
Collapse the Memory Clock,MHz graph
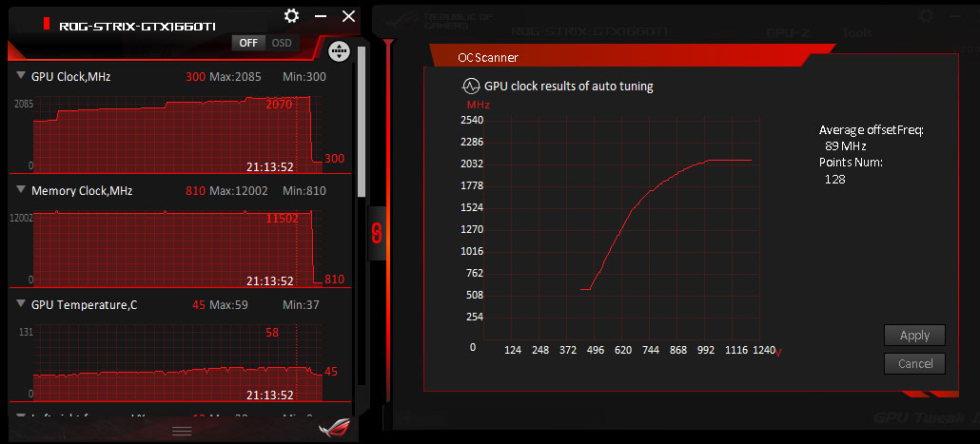point(21,190)
